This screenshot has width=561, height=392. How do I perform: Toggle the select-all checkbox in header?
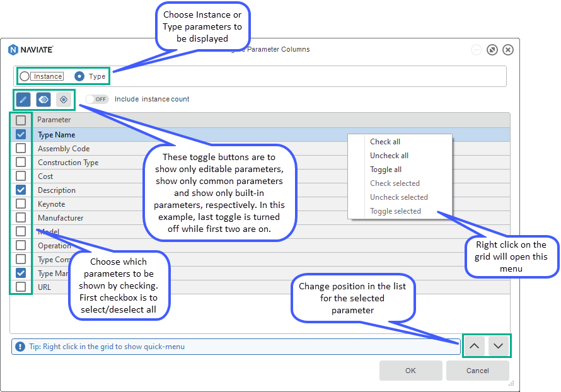coord(21,120)
